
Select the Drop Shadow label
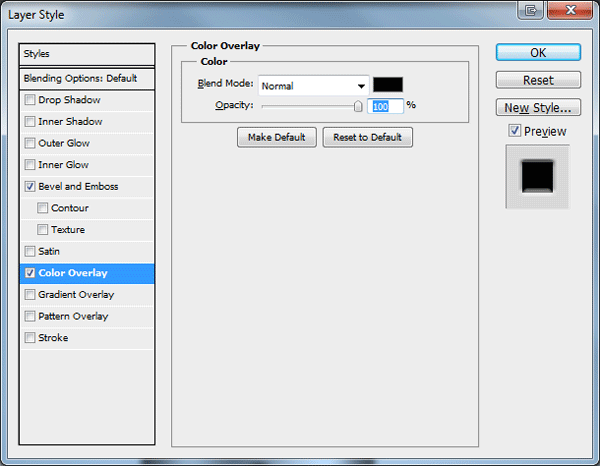click(x=69, y=100)
